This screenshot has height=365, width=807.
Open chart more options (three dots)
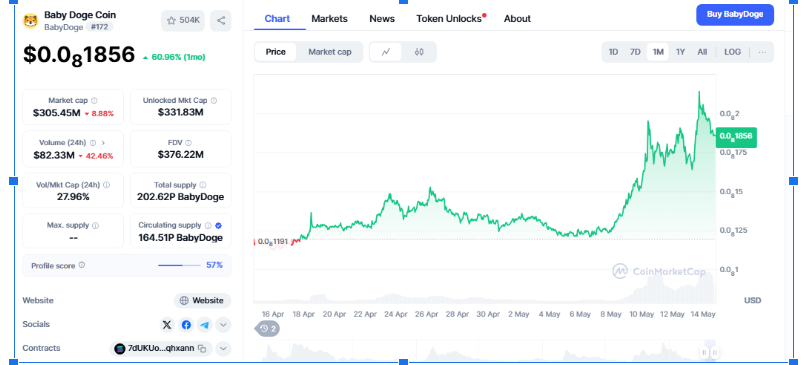[x=762, y=52]
